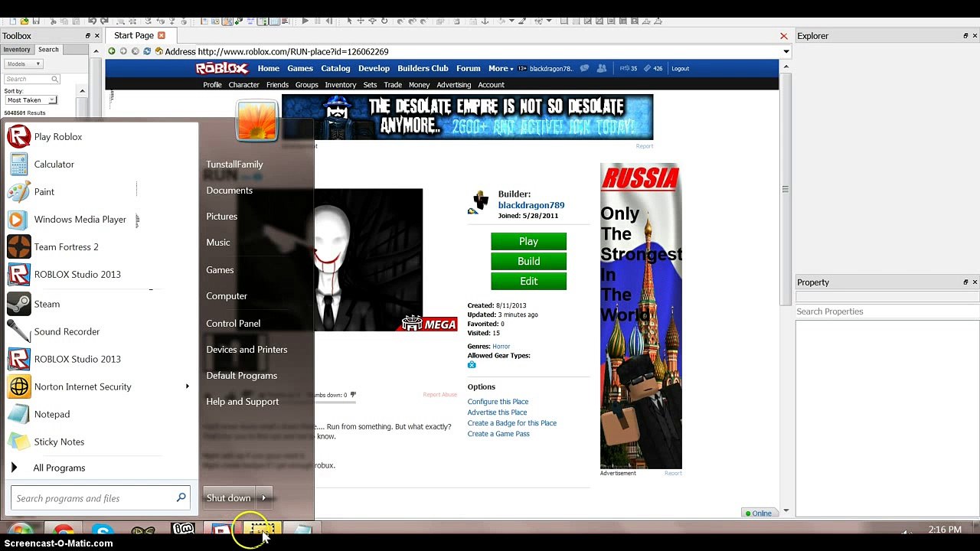Open the blackdragon789 builder link
The height and width of the screenshot is (551, 980).
tap(531, 205)
